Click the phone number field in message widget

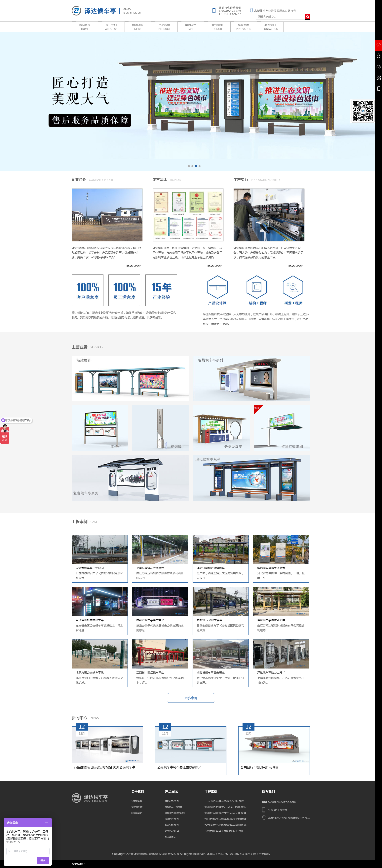tap(28, 851)
